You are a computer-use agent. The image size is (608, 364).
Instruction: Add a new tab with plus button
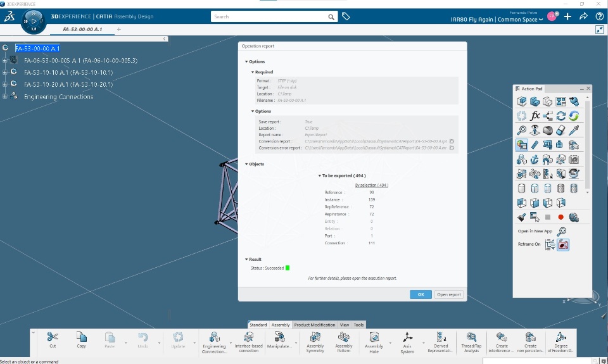119,29
